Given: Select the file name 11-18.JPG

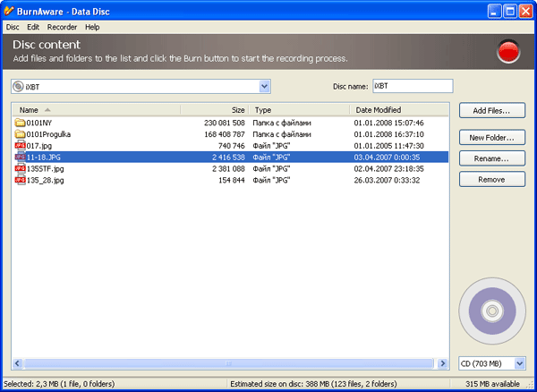Looking at the screenshot, I should point(44,158).
